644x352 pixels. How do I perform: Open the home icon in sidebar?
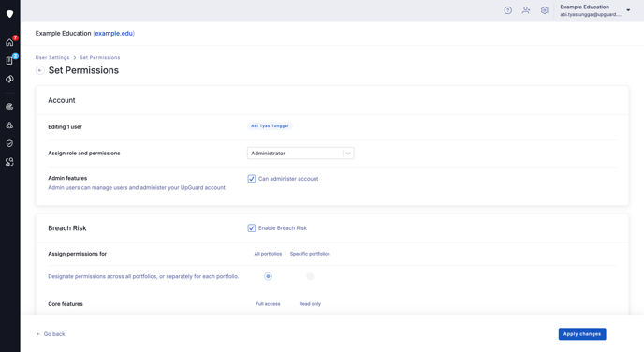tap(9, 42)
